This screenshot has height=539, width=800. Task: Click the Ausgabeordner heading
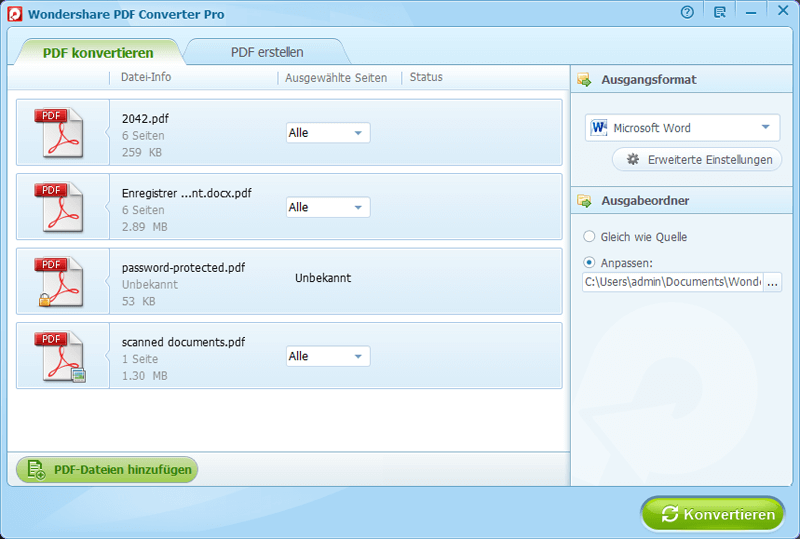[x=645, y=201]
